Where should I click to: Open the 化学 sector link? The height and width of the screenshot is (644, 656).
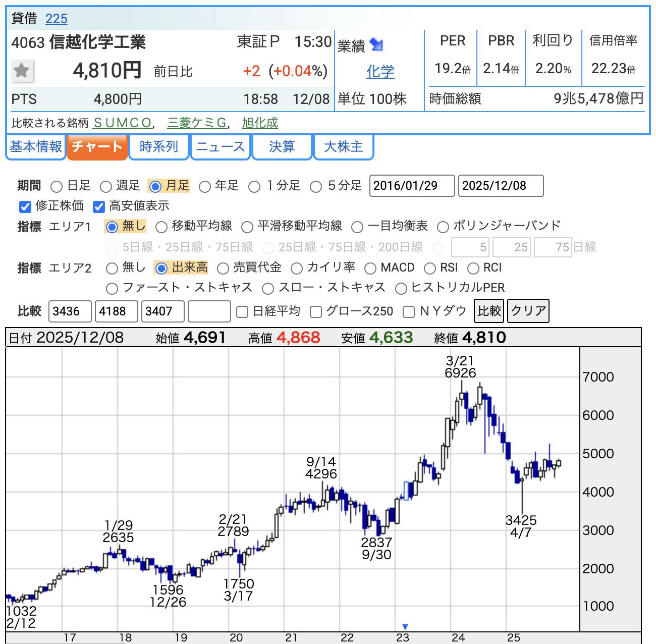tap(380, 72)
